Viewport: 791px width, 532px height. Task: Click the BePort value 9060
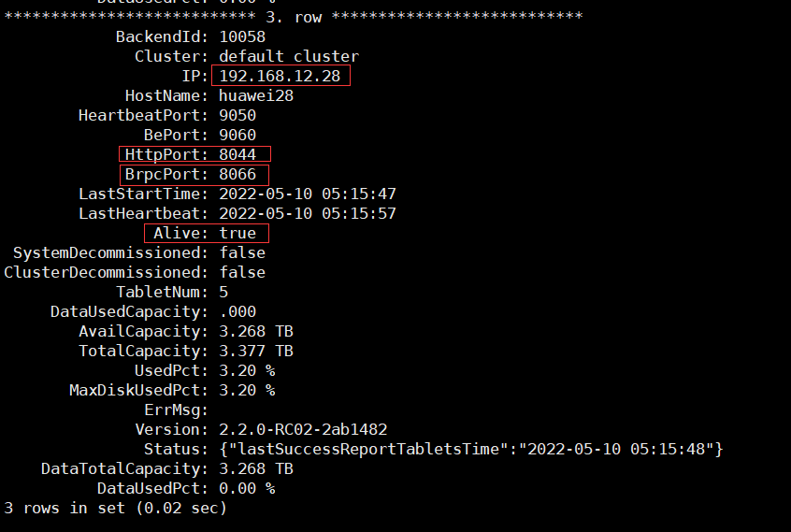click(237, 136)
